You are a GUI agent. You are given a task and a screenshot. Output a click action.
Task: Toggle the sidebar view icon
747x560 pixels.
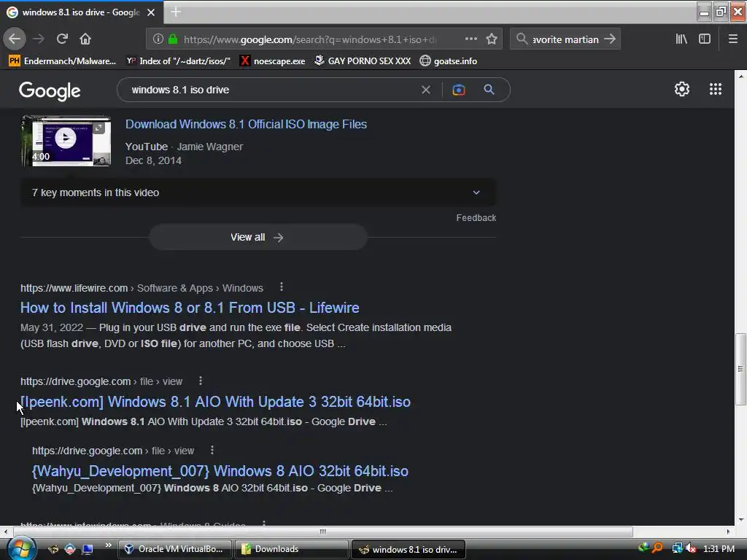705,39
